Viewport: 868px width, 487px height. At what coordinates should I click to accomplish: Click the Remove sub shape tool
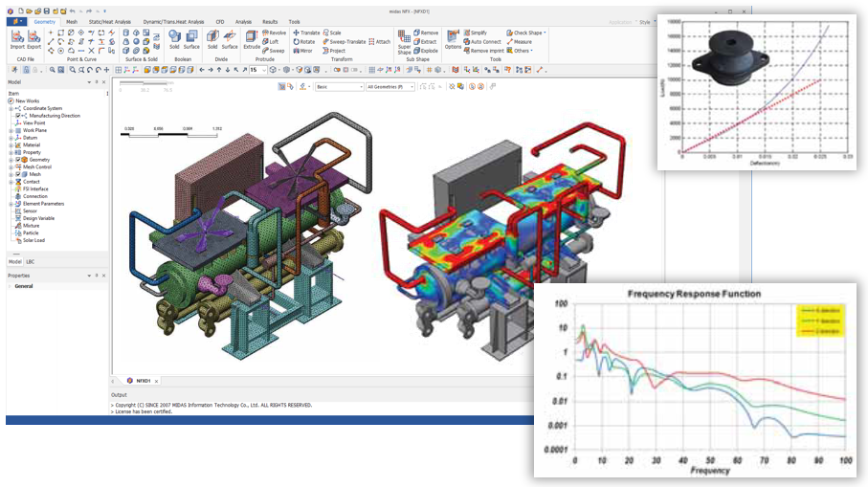click(x=426, y=33)
